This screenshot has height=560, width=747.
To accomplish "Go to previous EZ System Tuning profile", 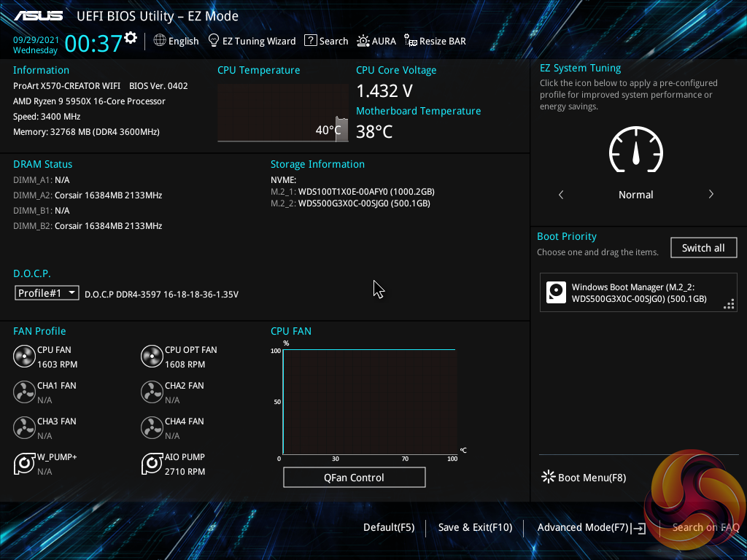I will (x=561, y=194).
